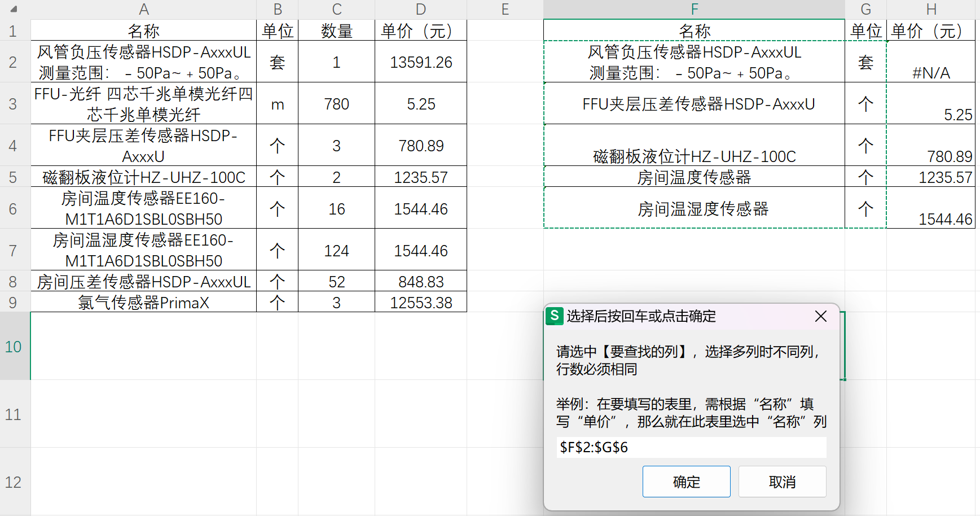This screenshot has height=516, width=980.
Task: Click the cell containing 13591.26
Action: 421,62
